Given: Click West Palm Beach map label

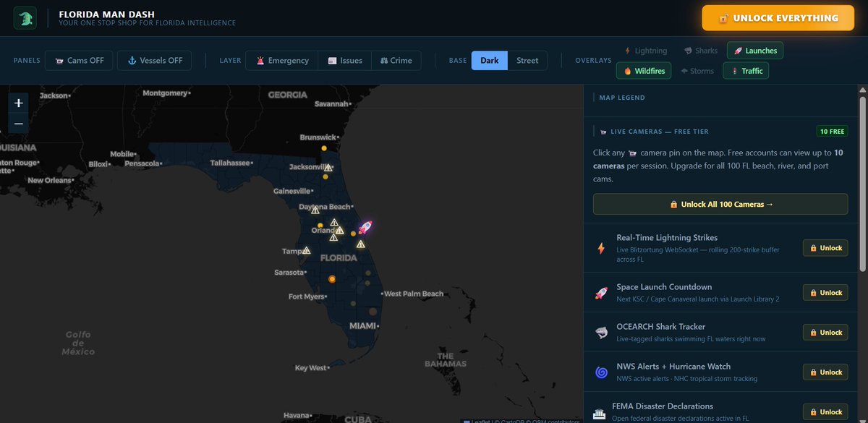Looking at the screenshot, I should point(414,294).
